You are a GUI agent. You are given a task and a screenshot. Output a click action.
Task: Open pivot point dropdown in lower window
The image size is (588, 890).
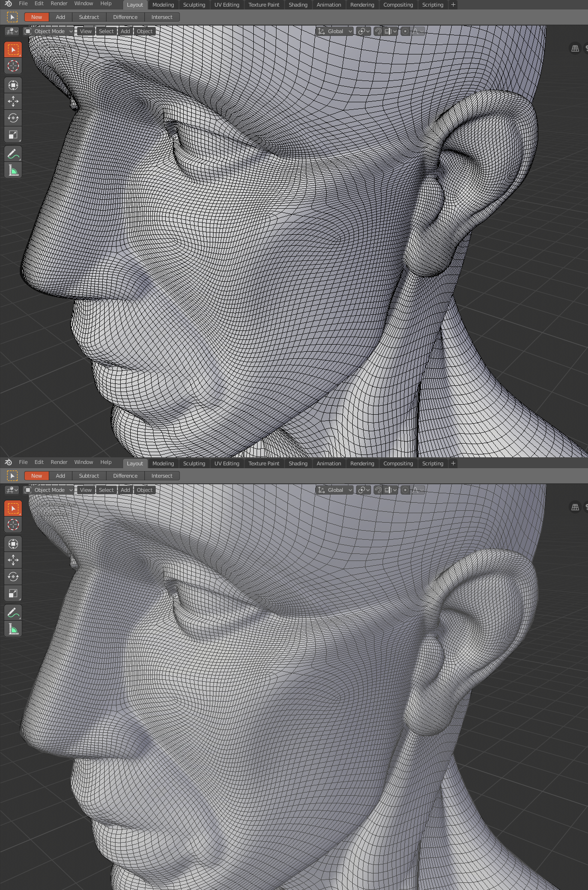pyautogui.click(x=364, y=490)
